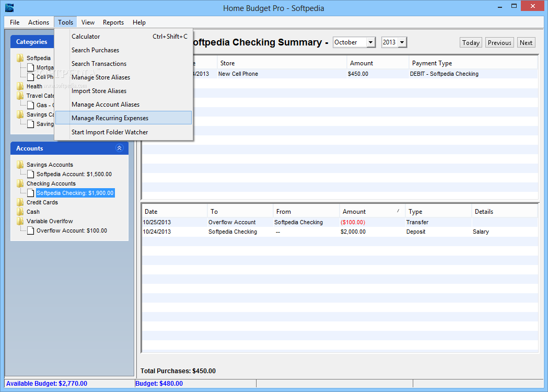Jump to Today's summary
Image resolution: width=548 pixels, height=392 pixels.
[471, 42]
